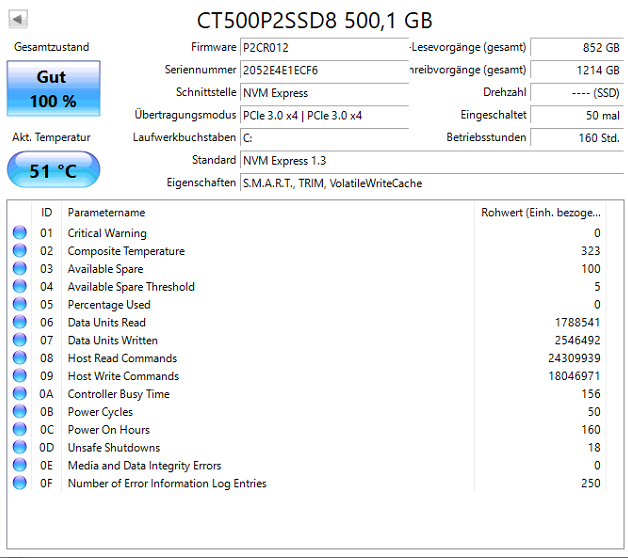Click the Eigenschaften field with S.M.A.R.T., TRIM
The image size is (628, 558).
pos(432,183)
